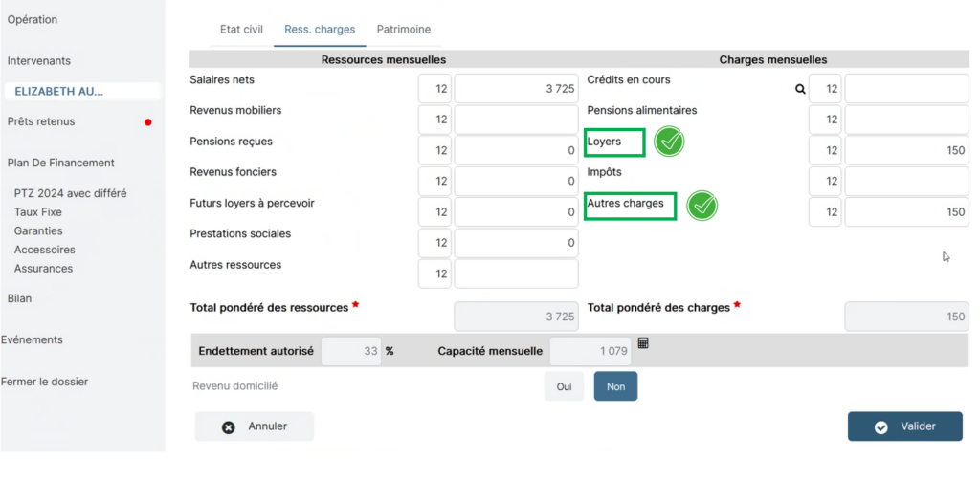Open Plan De Financement in the sidebar
Screen dimensions: 980x481
(60, 163)
